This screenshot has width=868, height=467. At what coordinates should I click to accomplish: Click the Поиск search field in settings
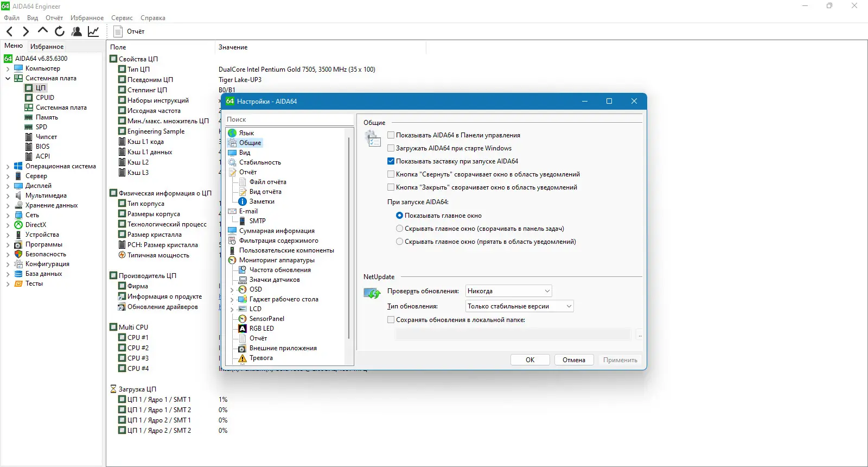[289, 119]
